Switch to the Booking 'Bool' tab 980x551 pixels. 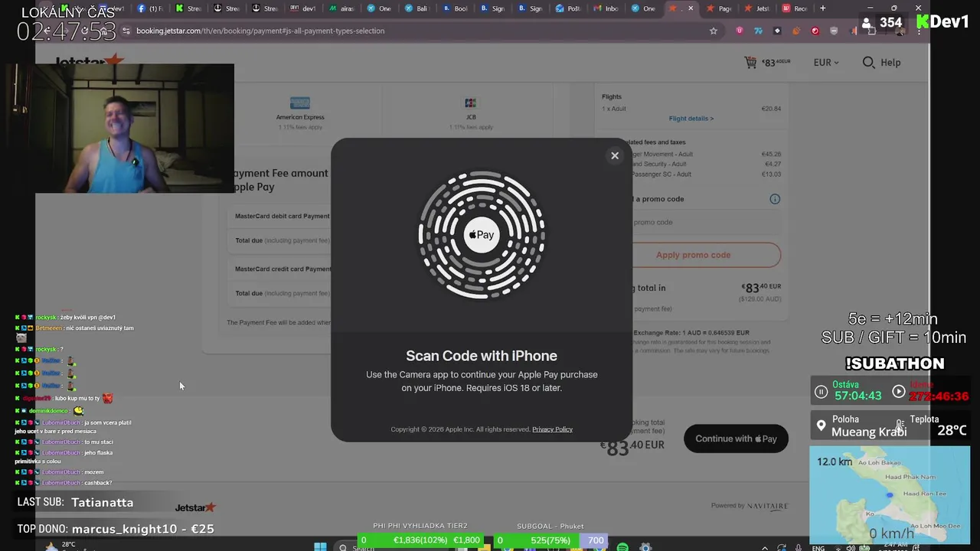point(456,8)
